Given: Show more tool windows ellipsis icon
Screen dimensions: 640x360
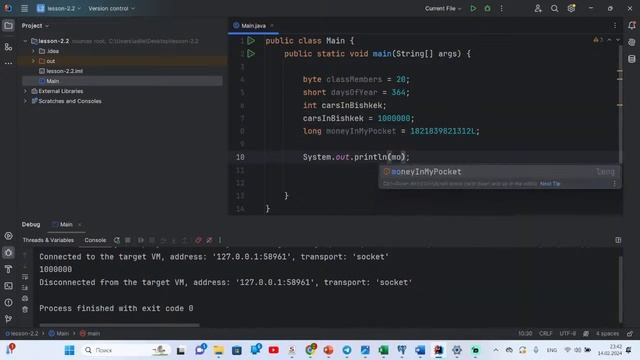Looking at the screenshot, I should (x=8, y=63).
